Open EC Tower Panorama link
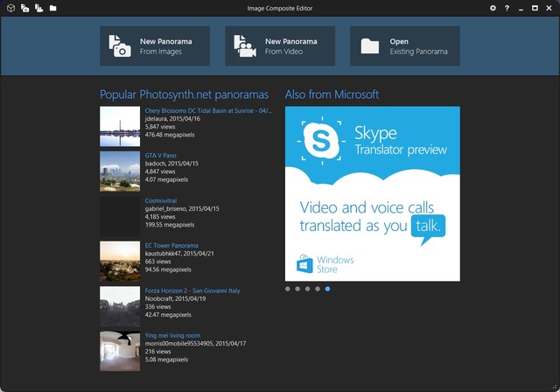The image size is (560, 392). (x=171, y=245)
